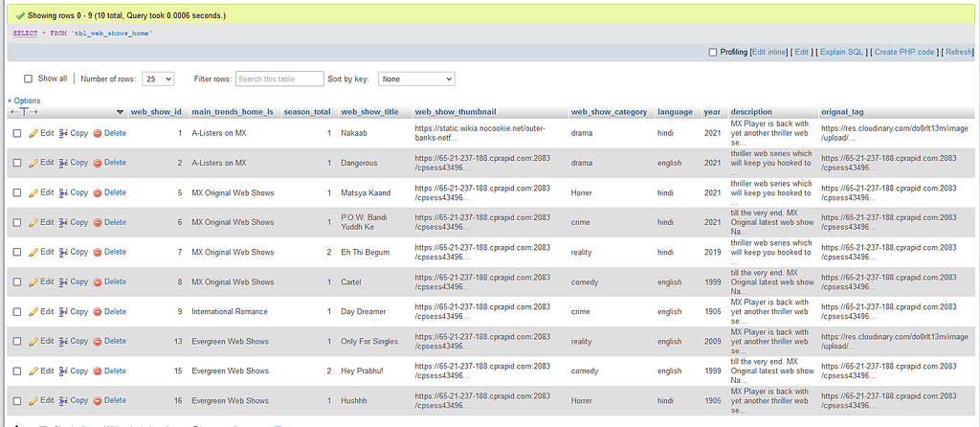Sort by web_show_title column header
Image resolution: width=980 pixels, height=427 pixels.
click(370, 112)
